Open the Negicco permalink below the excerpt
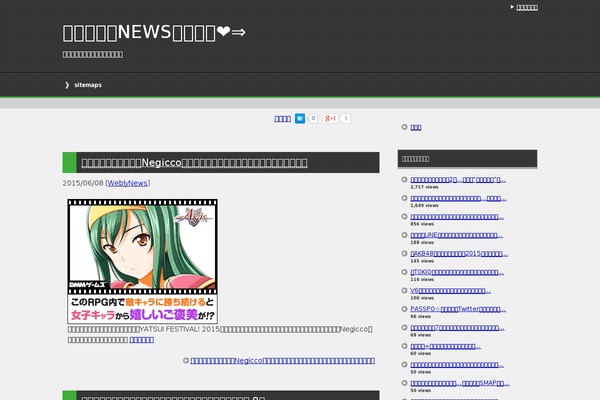This screenshot has width=600, height=400. pyautogui.click(x=282, y=361)
